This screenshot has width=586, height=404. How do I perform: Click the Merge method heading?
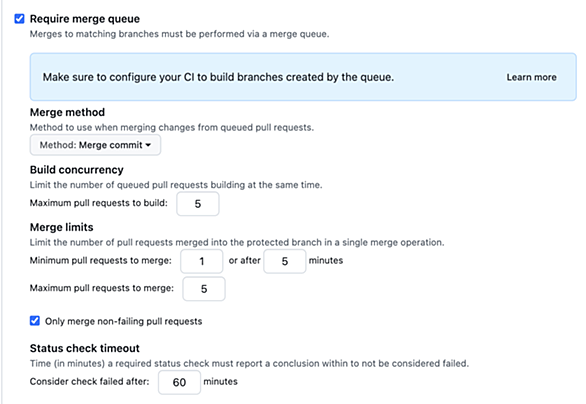click(67, 112)
